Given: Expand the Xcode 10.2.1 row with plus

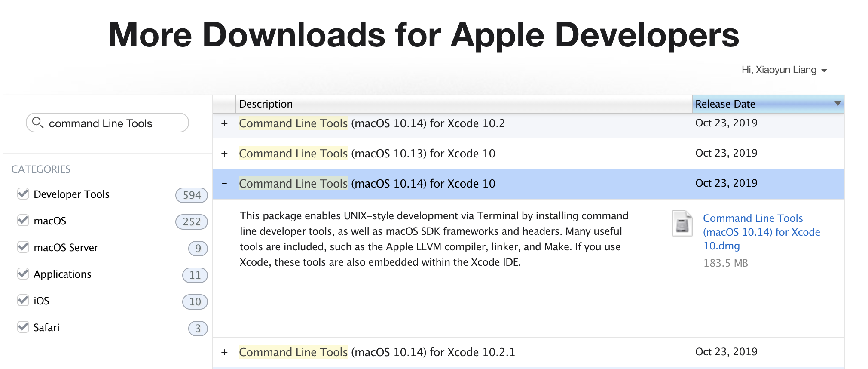Looking at the screenshot, I should pos(224,352).
